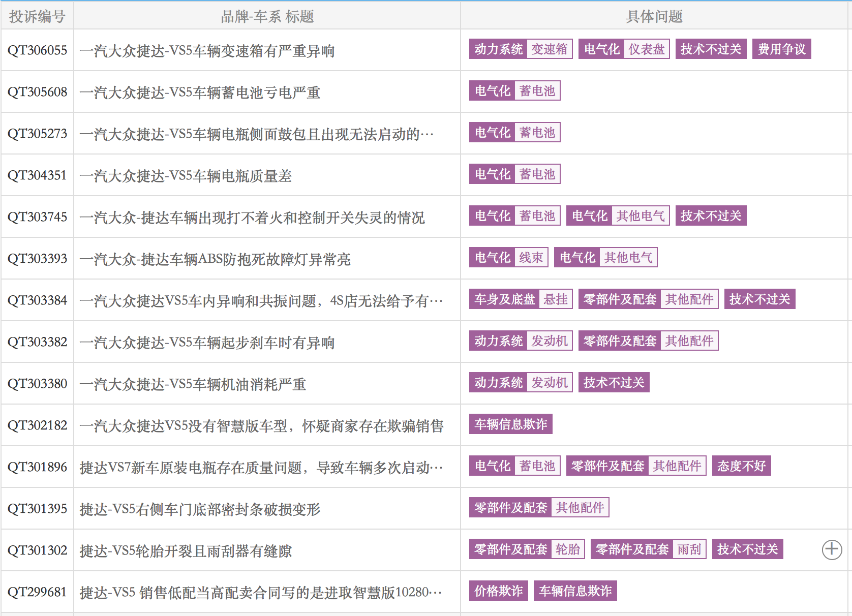Click 零部件及配套 其他配件 tag in row QT303382
The height and width of the screenshot is (616, 852).
(649, 341)
